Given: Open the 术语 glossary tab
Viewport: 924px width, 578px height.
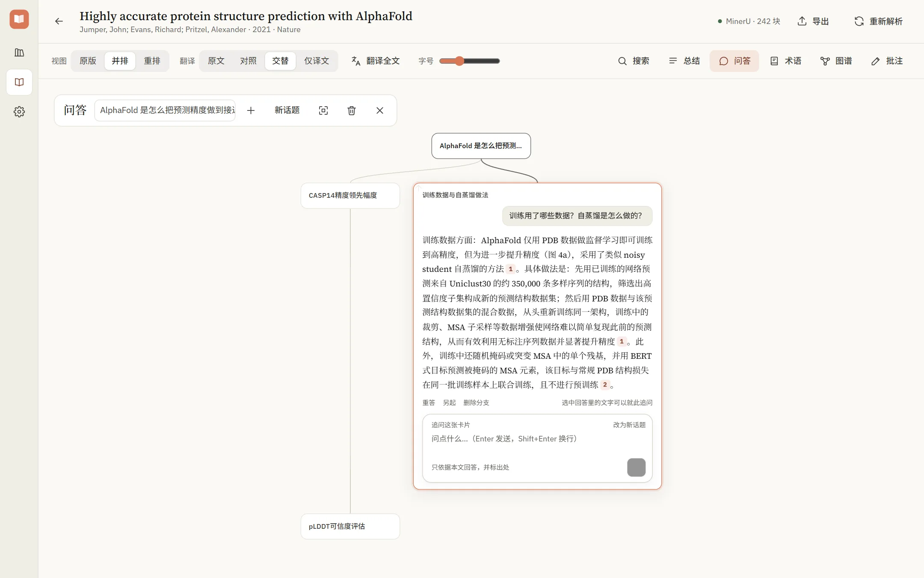Looking at the screenshot, I should pos(786,61).
